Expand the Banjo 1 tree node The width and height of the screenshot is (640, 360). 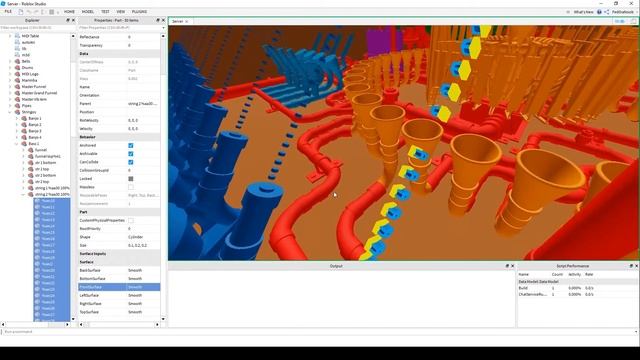17,118
